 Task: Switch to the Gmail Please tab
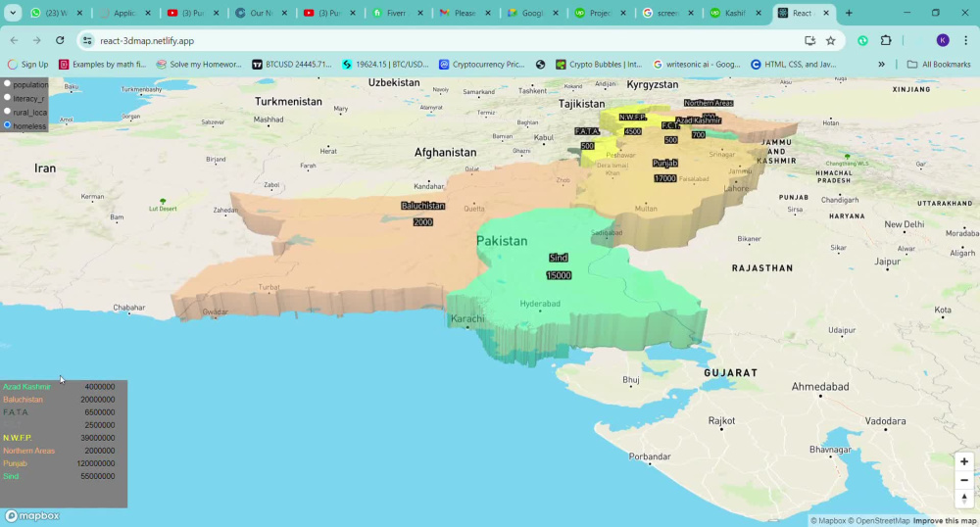tap(465, 13)
